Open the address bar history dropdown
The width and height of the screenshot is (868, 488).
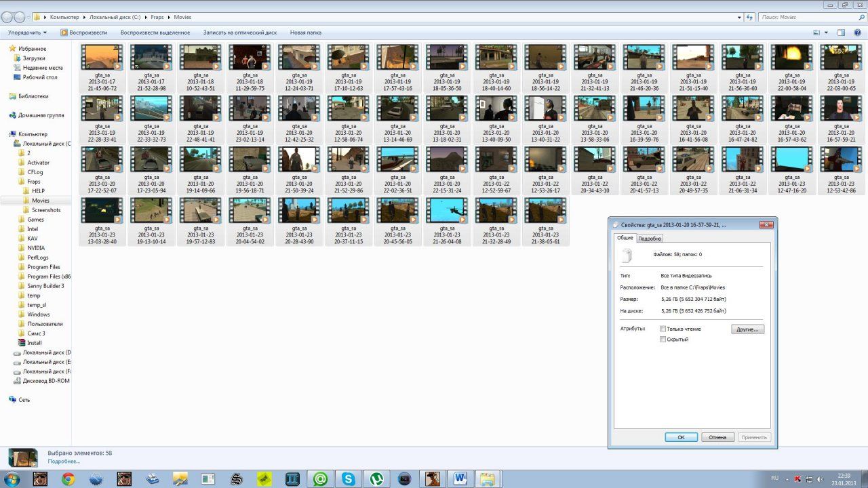[x=739, y=17]
